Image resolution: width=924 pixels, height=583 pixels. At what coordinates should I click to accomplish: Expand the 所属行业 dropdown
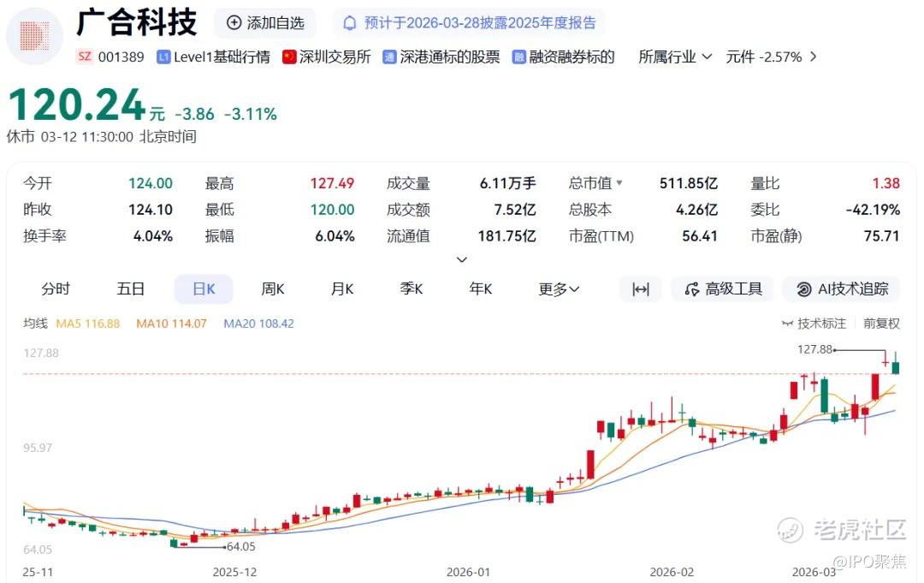tap(675, 57)
